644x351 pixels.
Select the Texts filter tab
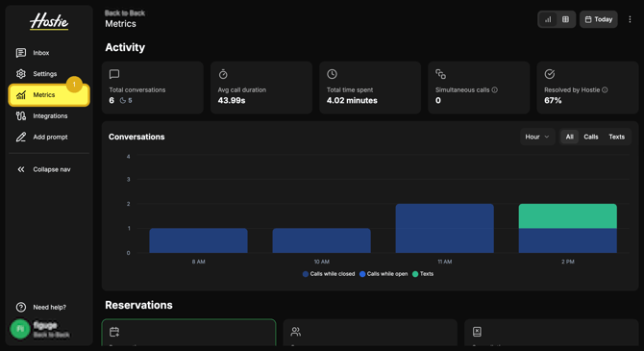point(616,137)
